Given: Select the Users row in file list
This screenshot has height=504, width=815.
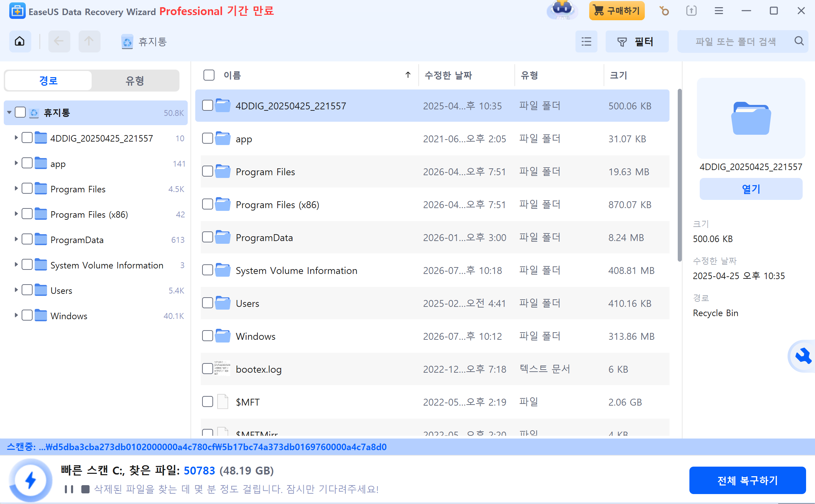Looking at the screenshot, I should (435, 303).
